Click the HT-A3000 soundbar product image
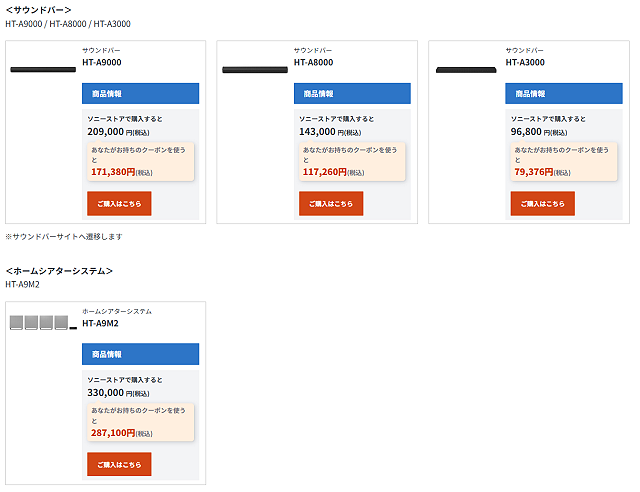640x492 pixels. 466,69
